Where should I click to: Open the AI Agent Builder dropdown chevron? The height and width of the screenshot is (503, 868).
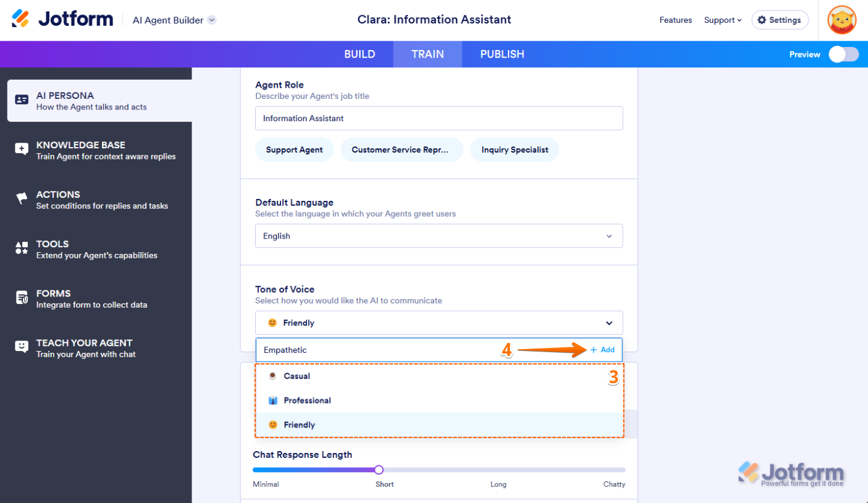pos(212,20)
